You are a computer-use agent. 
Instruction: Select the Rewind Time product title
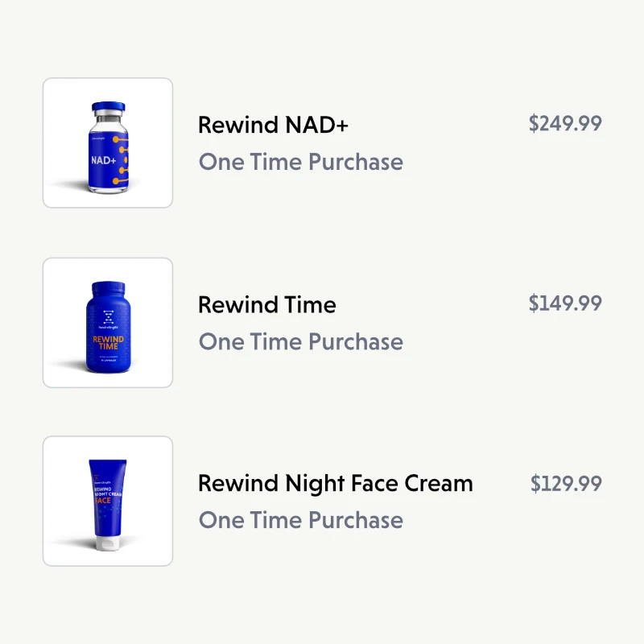coord(266,305)
